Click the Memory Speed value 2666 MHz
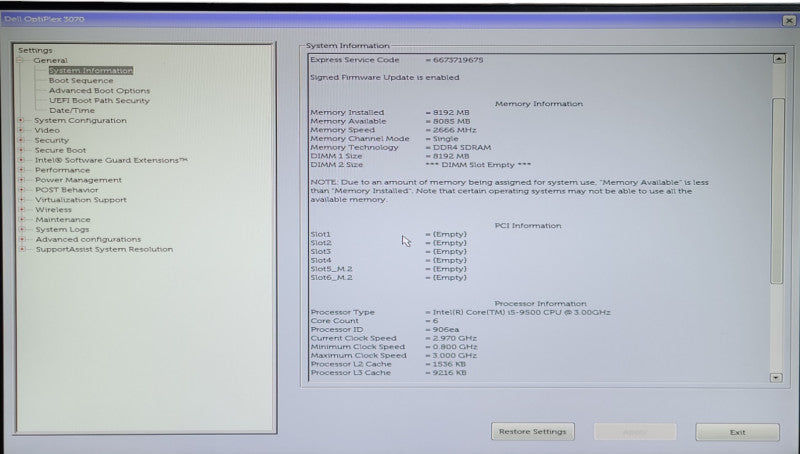Screen dimensions: 800x454 (x=455, y=130)
